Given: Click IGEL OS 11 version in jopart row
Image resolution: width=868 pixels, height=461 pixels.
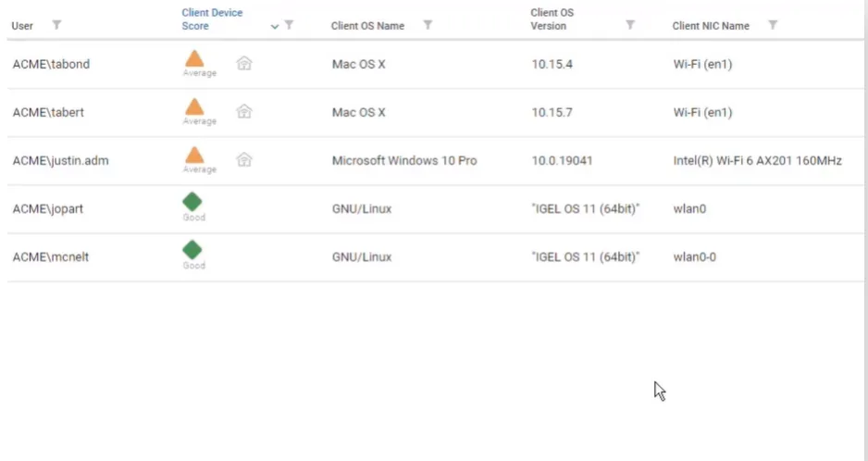Looking at the screenshot, I should click(x=585, y=209).
